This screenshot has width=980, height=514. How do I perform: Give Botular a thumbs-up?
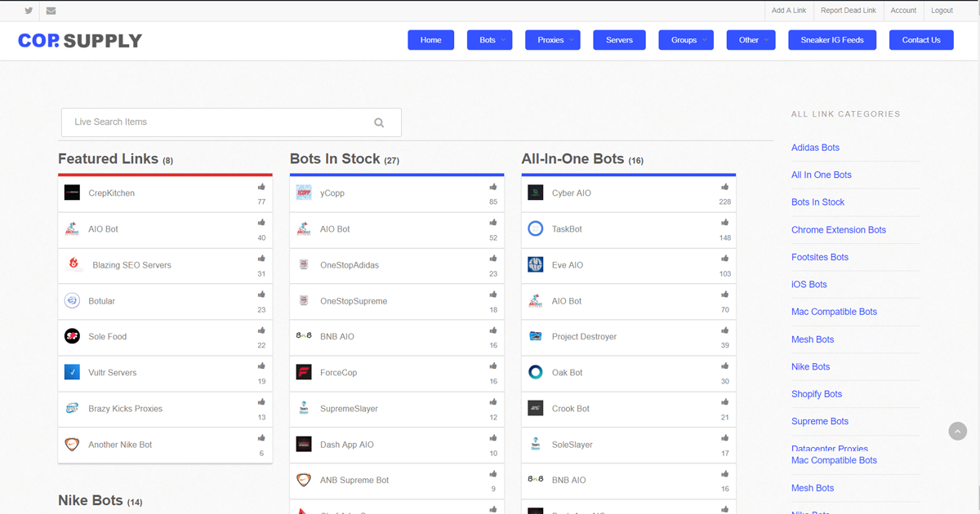pyautogui.click(x=261, y=295)
